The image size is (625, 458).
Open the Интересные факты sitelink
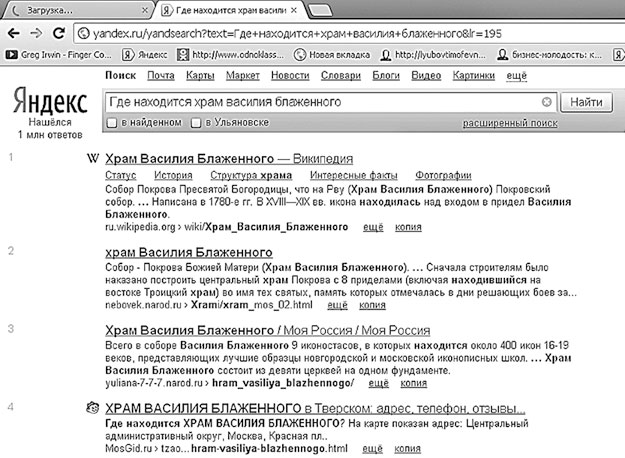coord(354,175)
